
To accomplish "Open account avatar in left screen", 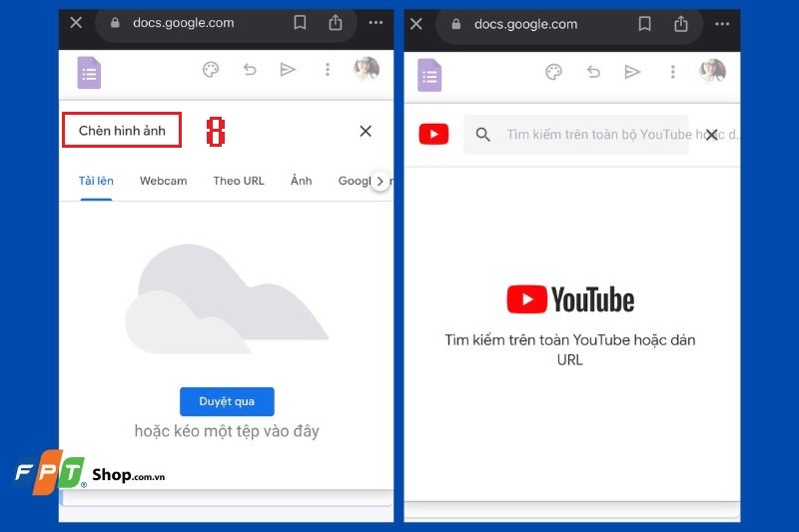I will click(x=367, y=69).
